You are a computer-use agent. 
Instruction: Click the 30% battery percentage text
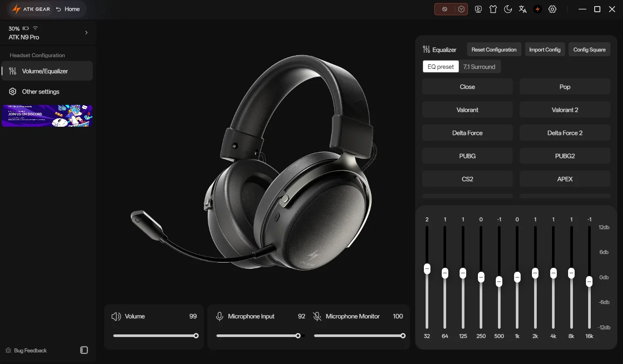pyautogui.click(x=14, y=28)
